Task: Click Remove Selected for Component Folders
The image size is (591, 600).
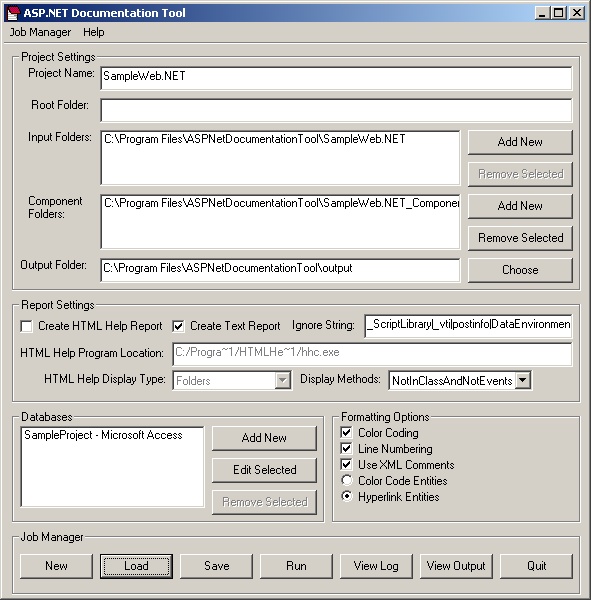Action: click(520, 238)
